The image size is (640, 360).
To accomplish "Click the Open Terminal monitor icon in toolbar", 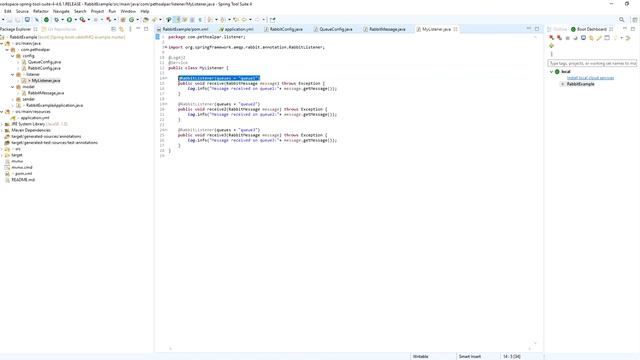I will pos(27,20).
